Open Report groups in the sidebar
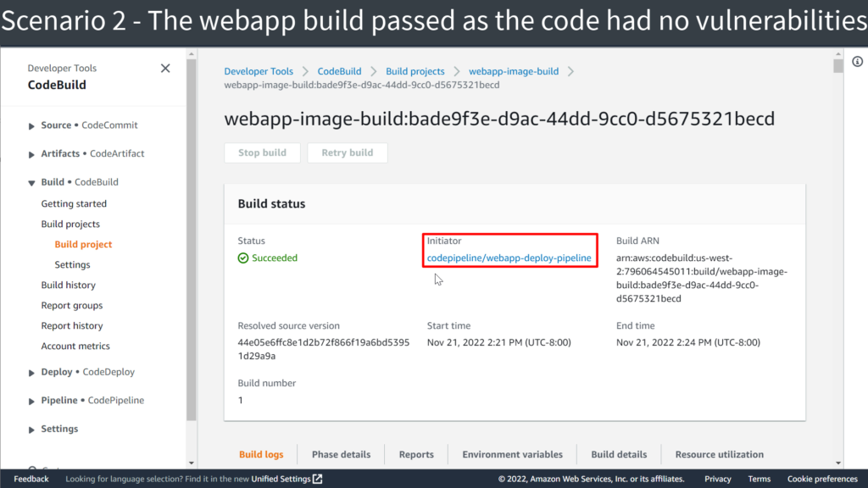The image size is (868, 488). 71,305
